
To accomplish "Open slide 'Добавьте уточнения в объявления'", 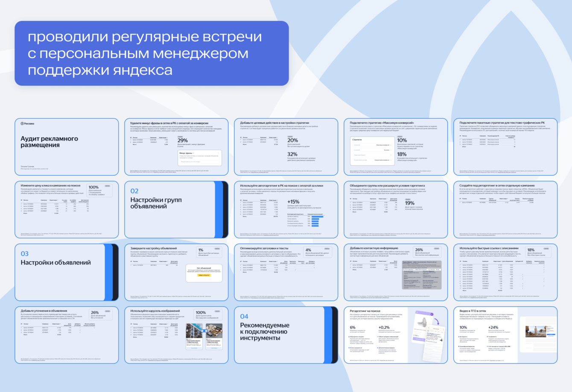I will pos(67,335).
